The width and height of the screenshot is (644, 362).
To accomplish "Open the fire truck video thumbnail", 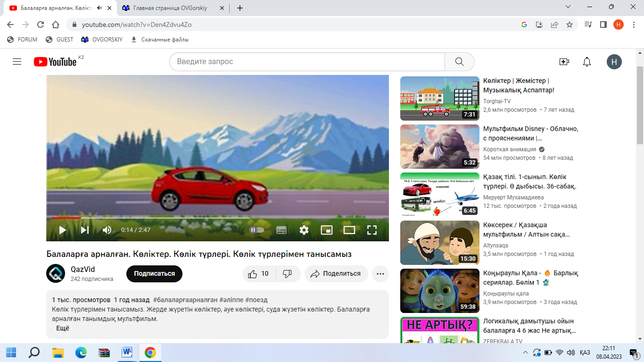I will click(x=439, y=99).
